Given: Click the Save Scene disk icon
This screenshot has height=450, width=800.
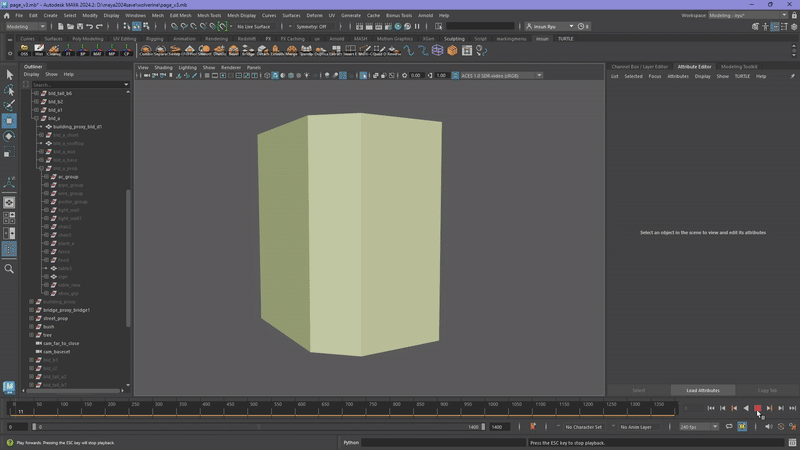Looking at the screenshot, I should [x=80, y=27].
